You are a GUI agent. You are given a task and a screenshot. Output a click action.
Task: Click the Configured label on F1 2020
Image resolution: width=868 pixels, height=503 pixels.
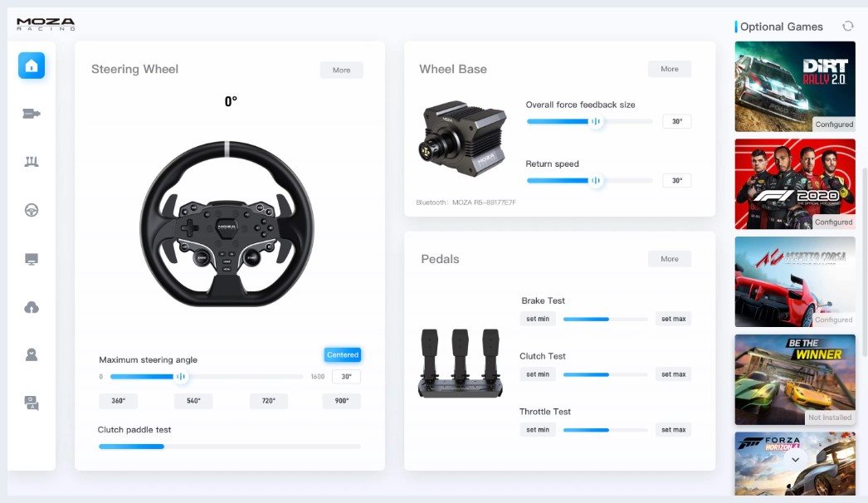[834, 222]
